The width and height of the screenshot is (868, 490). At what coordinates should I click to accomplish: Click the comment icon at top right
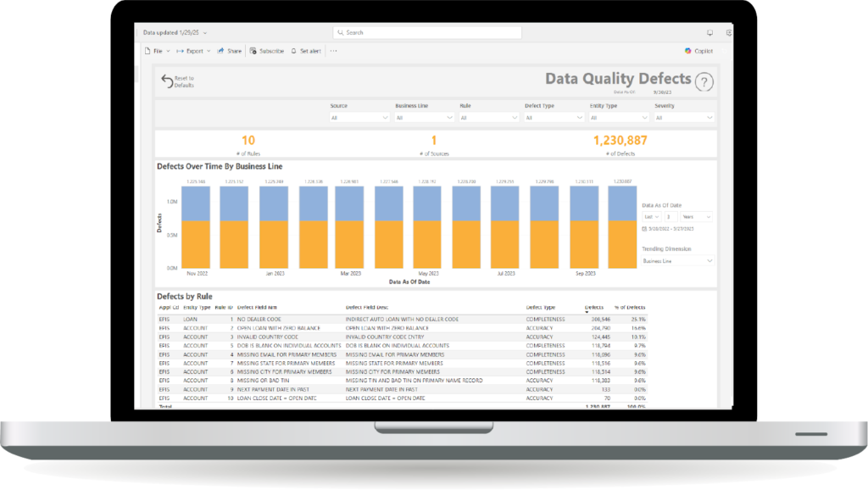(709, 32)
